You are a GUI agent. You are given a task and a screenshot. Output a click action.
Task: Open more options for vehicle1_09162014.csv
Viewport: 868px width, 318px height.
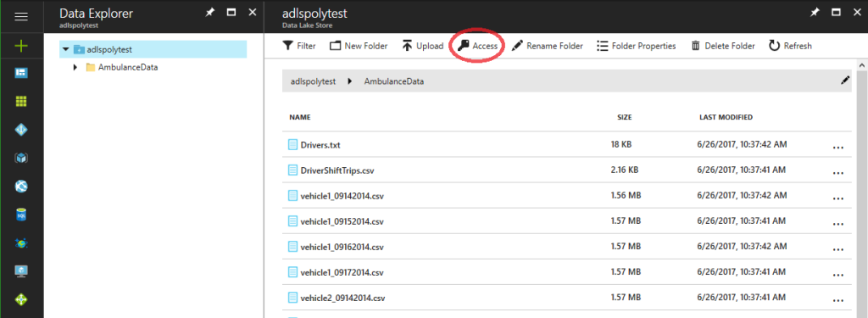click(x=838, y=249)
